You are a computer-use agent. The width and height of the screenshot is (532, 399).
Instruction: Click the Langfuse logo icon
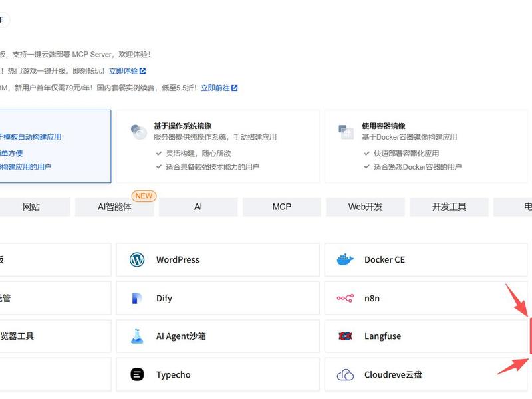pos(345,336)
